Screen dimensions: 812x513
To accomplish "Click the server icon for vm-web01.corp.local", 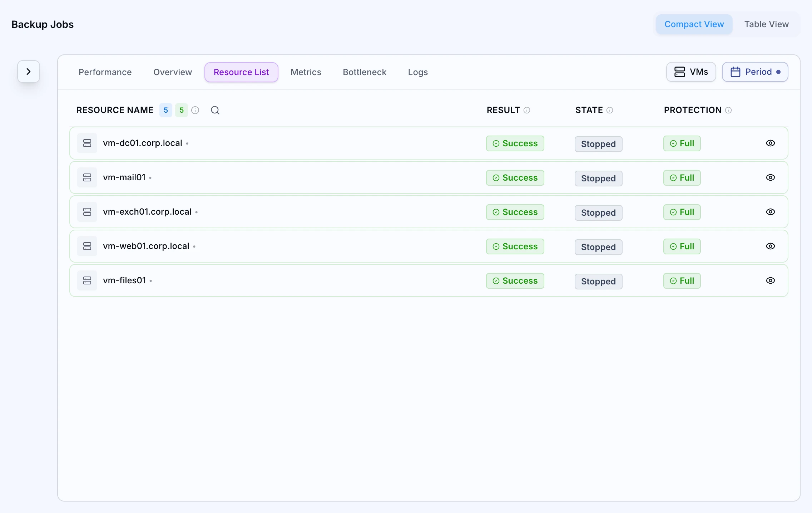I will [x=87, y=246].
